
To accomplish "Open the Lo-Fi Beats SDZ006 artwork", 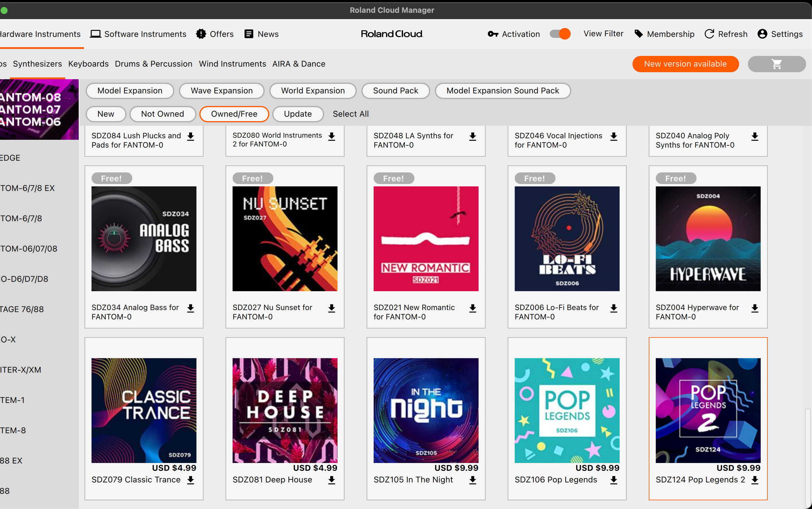I will coord(567,239).
